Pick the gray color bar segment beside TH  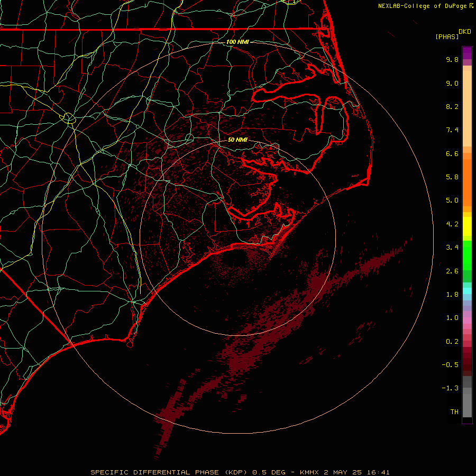click(467, 406)
